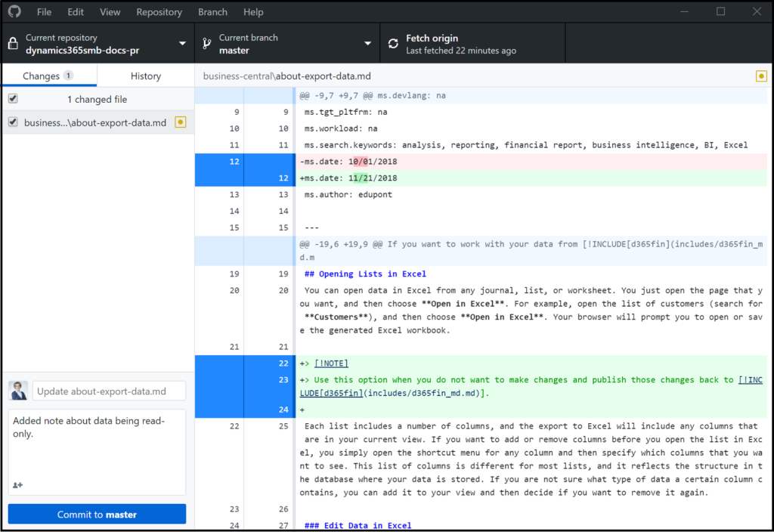Image resolution: width=774 pixels, height=532 pixels.
Task: Click your avatar next to the commit summary
Action: 18,391
